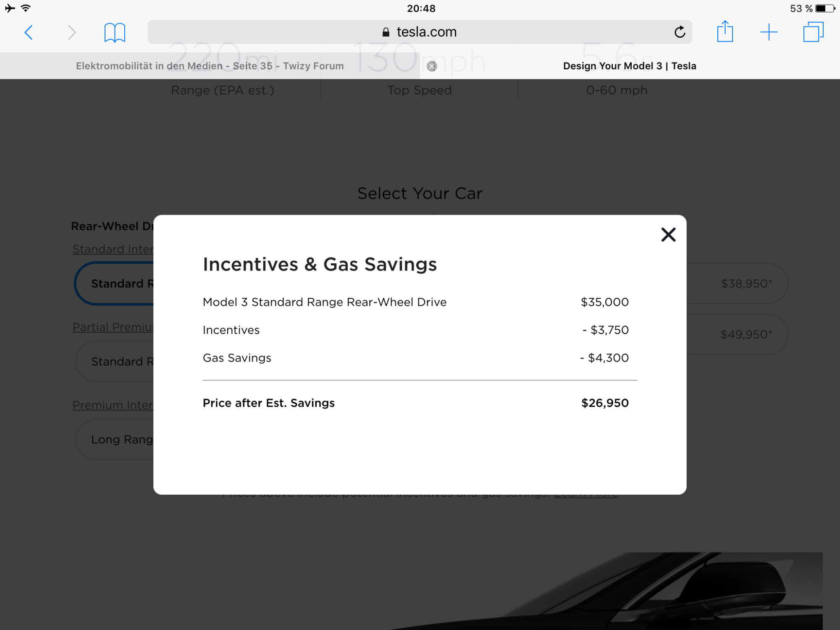Show all open tabs overview
Image resolution: width=840 pixels, height=630 pixels.
[813, 32]
